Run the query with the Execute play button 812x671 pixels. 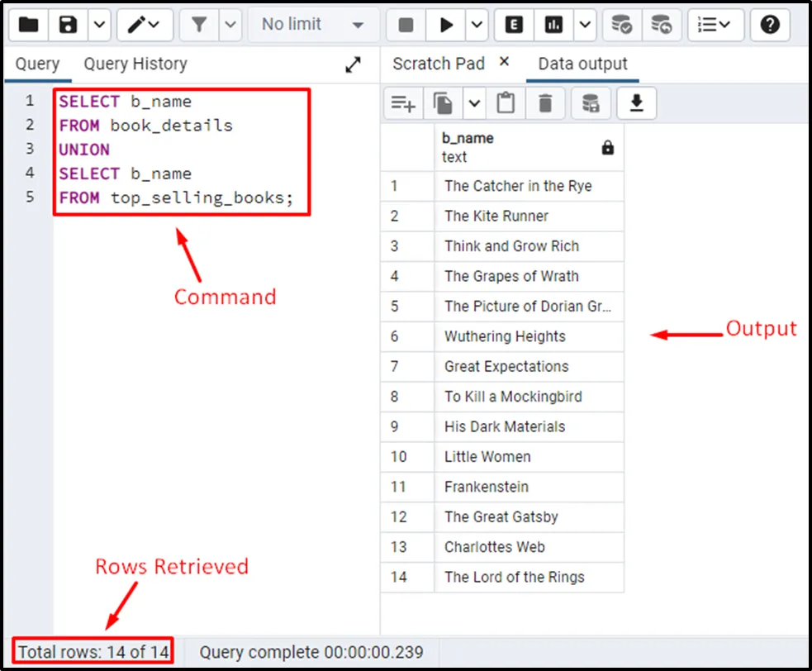pyautogui.click(x=446, y=25)
